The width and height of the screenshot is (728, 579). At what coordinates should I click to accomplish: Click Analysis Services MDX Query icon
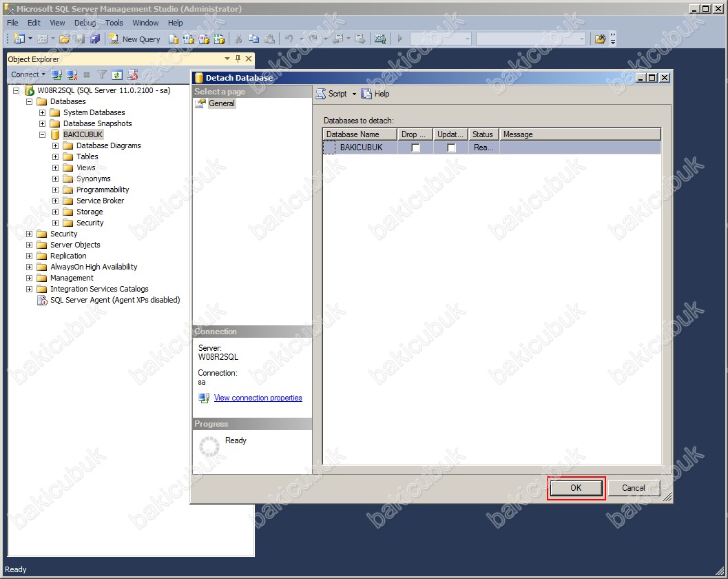[x=188, y=39]
